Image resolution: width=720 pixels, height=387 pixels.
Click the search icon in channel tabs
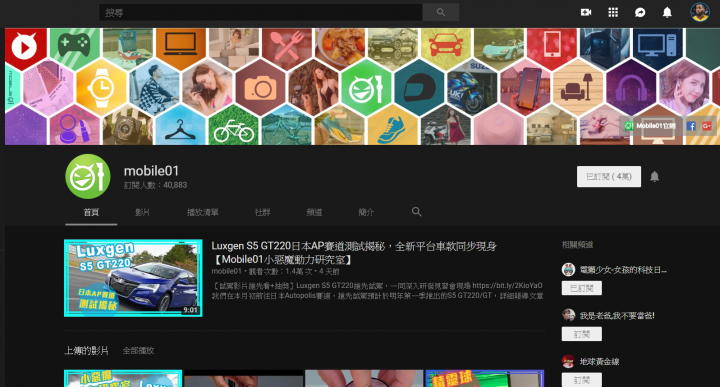pos(416,212)
